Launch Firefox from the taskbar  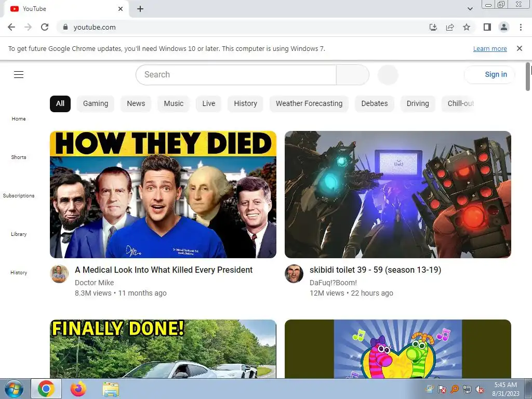78,389
